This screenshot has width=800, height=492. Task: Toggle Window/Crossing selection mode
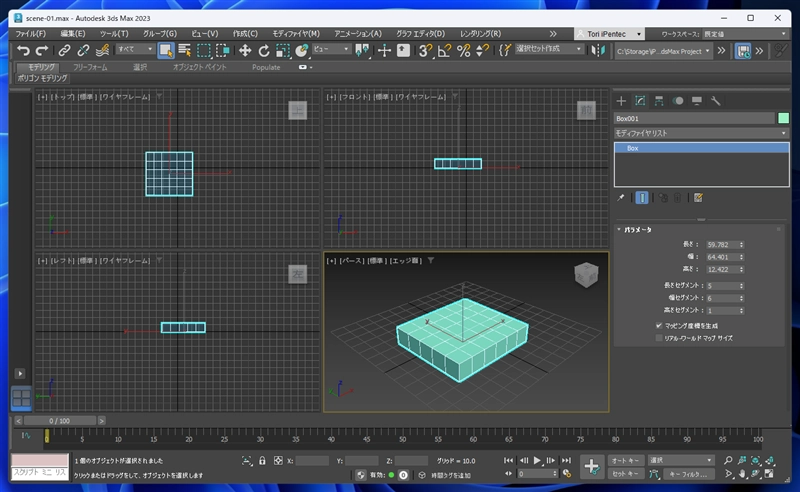pyautogui.click(x=223, y=50)
